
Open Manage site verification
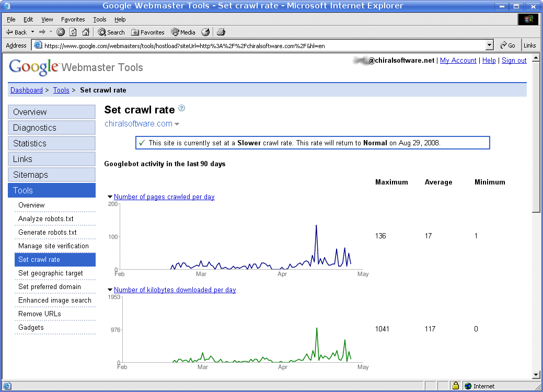click(55, 246)
